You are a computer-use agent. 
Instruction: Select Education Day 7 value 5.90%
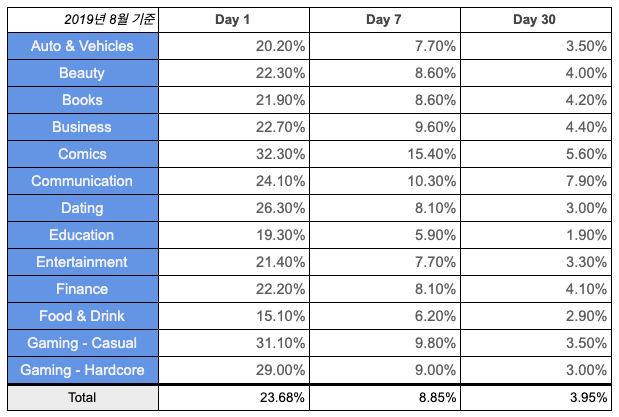coord(435,235)
